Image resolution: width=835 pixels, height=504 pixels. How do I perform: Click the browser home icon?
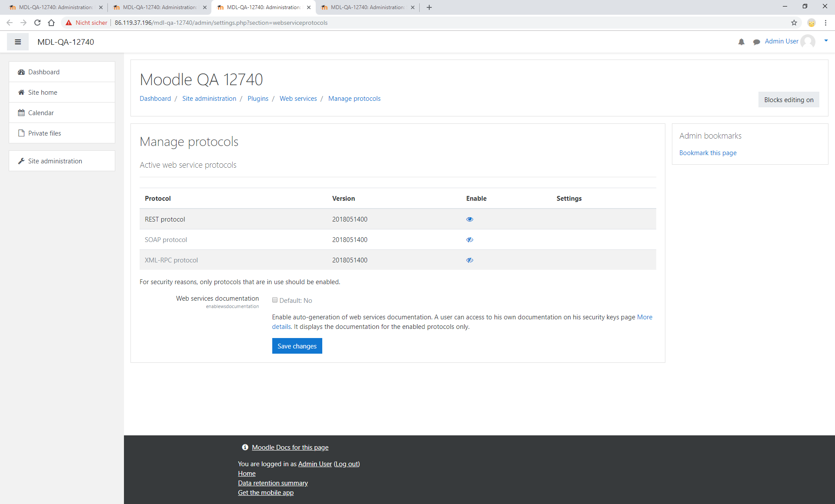(x=51, y=23)
